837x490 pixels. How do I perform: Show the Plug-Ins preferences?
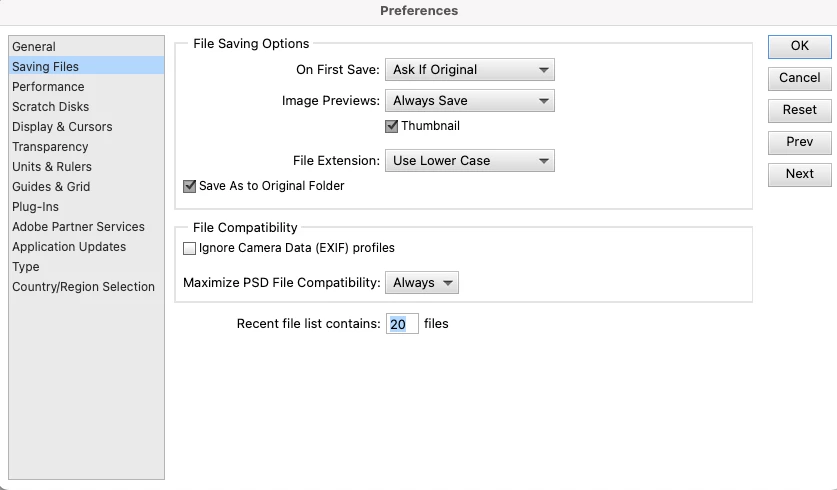(x=35, y=207)
